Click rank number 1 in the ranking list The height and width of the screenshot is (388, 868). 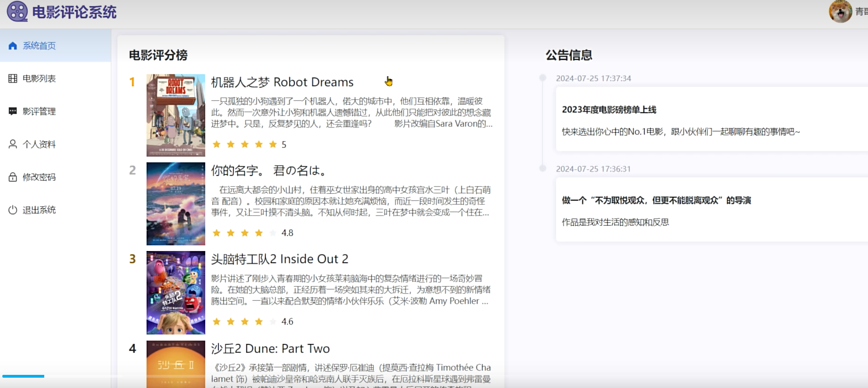coord(132,82)
